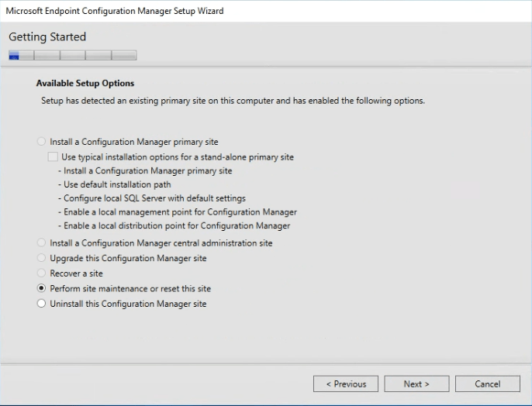The image size is (532, 406).
Task: Select the Install a Configuration Manager primary site option
Action: [42, 143]
